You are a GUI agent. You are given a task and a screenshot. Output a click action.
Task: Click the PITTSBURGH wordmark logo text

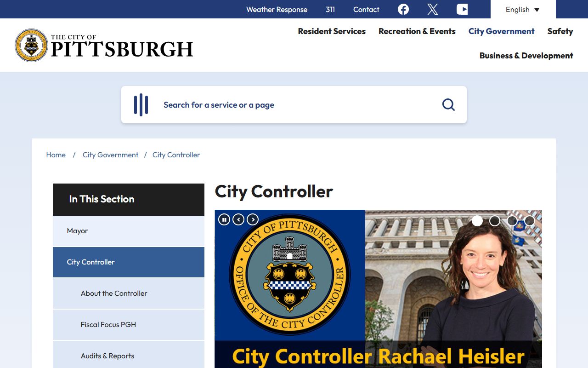(x=122, y=49)
